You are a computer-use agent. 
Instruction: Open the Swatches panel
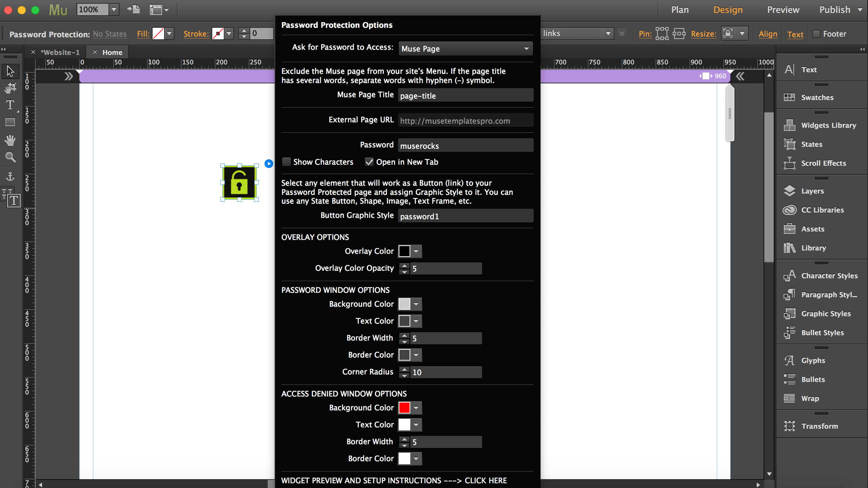(817, 98)
